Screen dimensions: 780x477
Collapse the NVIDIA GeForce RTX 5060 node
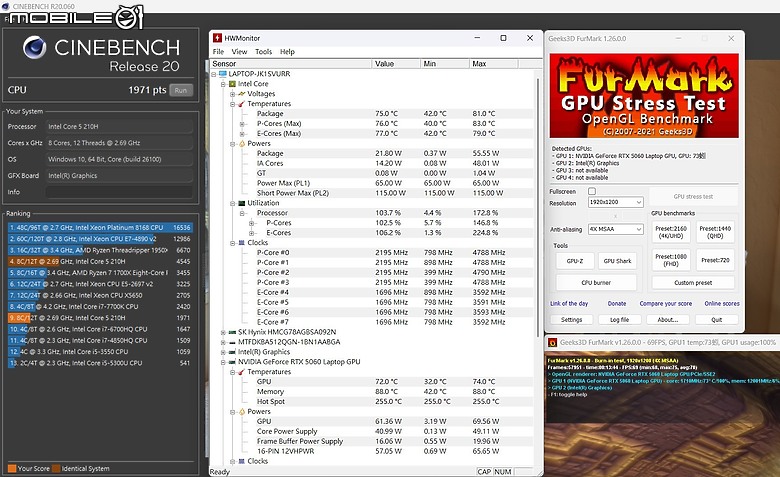click(x=223, y=362)
